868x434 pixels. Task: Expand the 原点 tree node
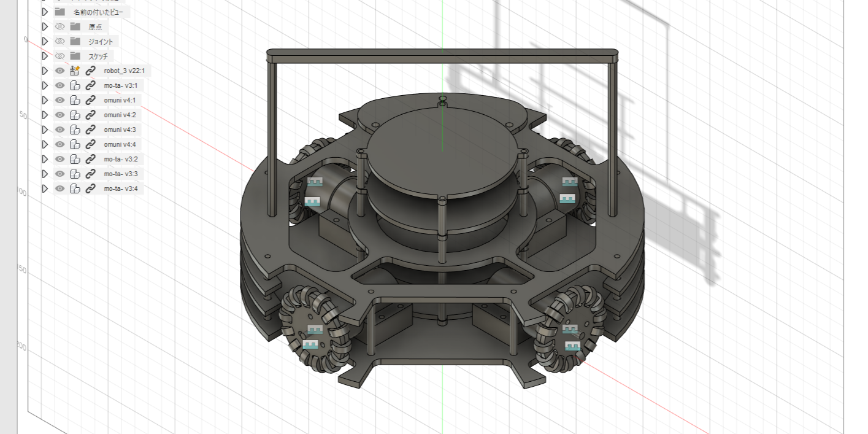[x=45, y=26]
